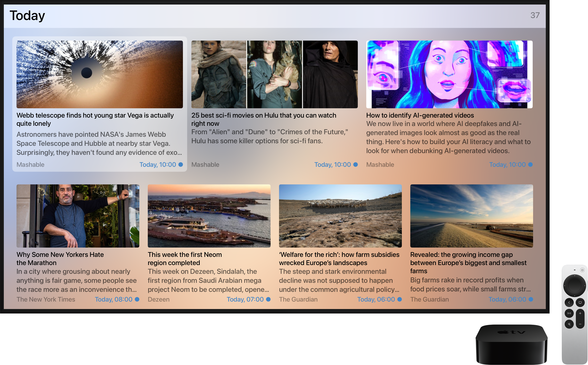Click summary 'In a city where grousing about nearly'
This screenshot has width=588, height=365.
point(77,281)
